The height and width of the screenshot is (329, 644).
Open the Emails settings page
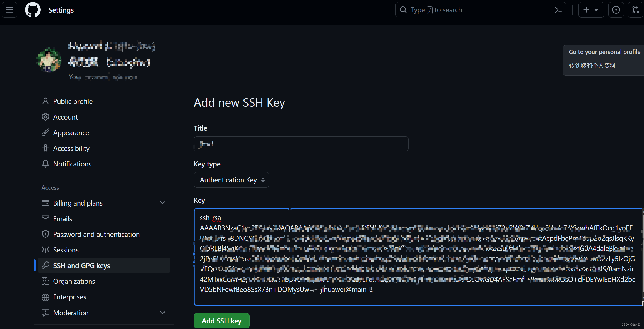click(x=62, y=218)
